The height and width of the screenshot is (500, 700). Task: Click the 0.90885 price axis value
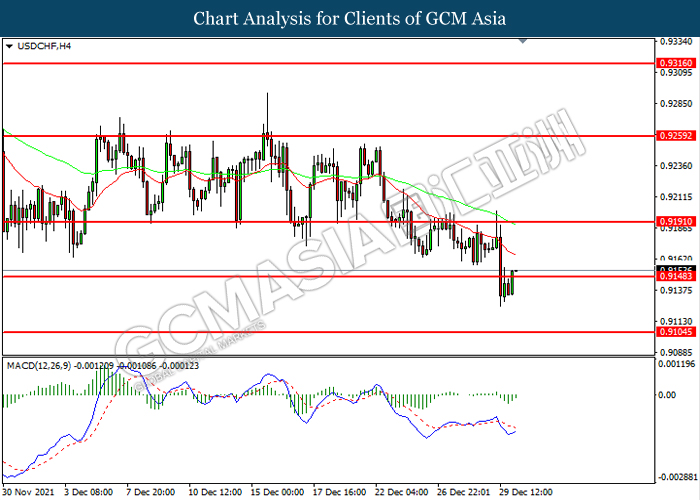click(676, 352)
